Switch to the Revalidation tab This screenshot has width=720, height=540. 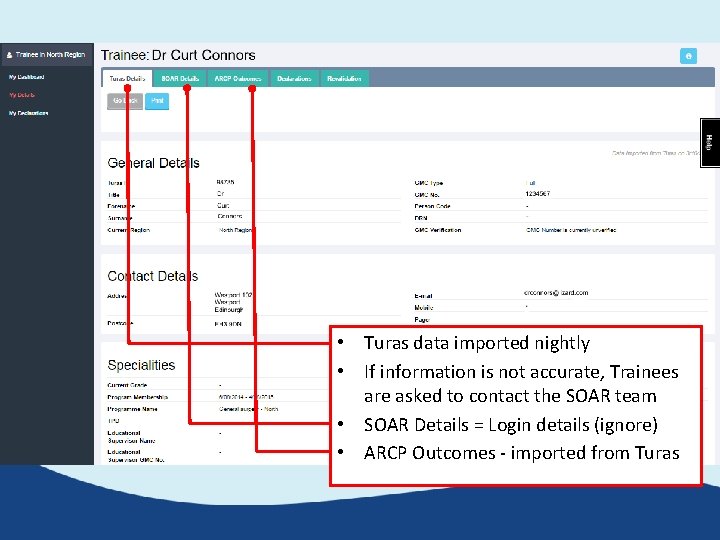coord(344,79)
